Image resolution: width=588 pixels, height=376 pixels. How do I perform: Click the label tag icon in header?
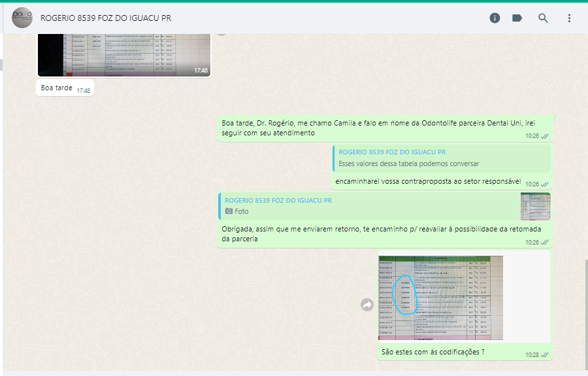517,18
